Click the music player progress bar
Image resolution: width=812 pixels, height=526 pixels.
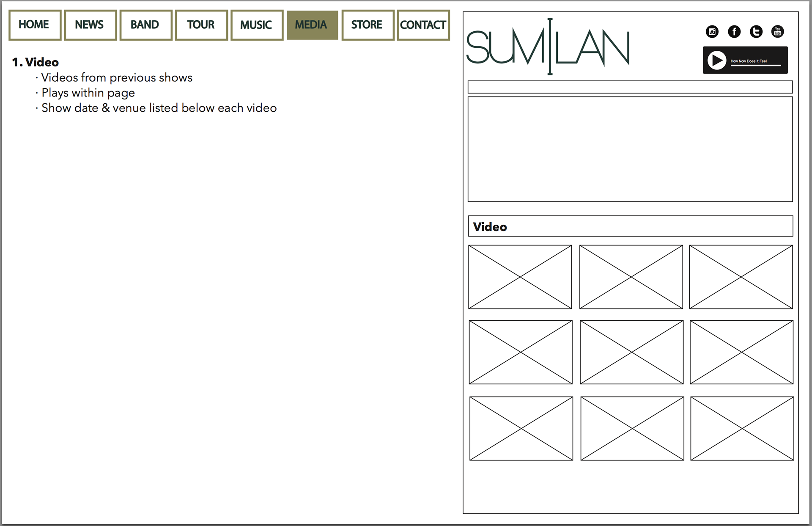click(x=755, y=66)
